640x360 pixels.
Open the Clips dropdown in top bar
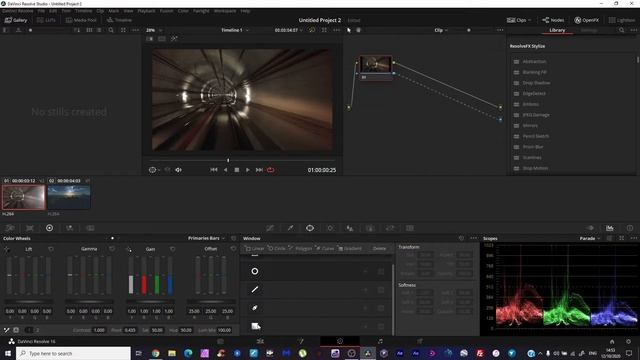(519, 20)
